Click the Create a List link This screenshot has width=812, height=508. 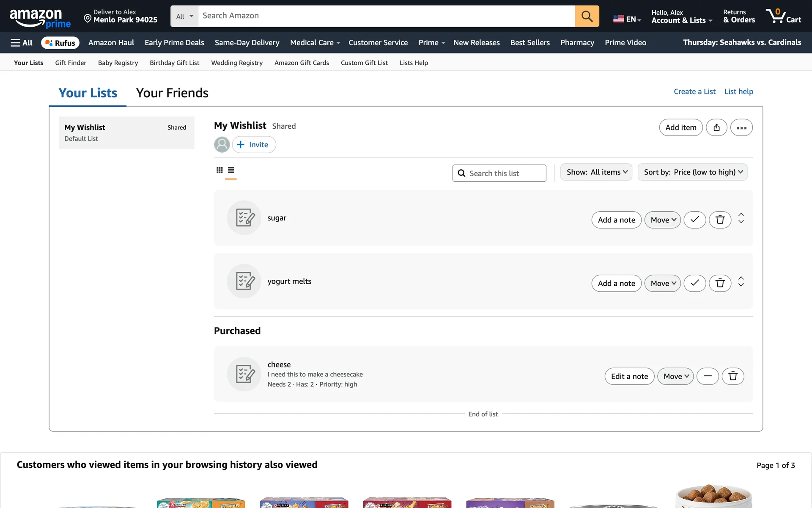[694, 91]
